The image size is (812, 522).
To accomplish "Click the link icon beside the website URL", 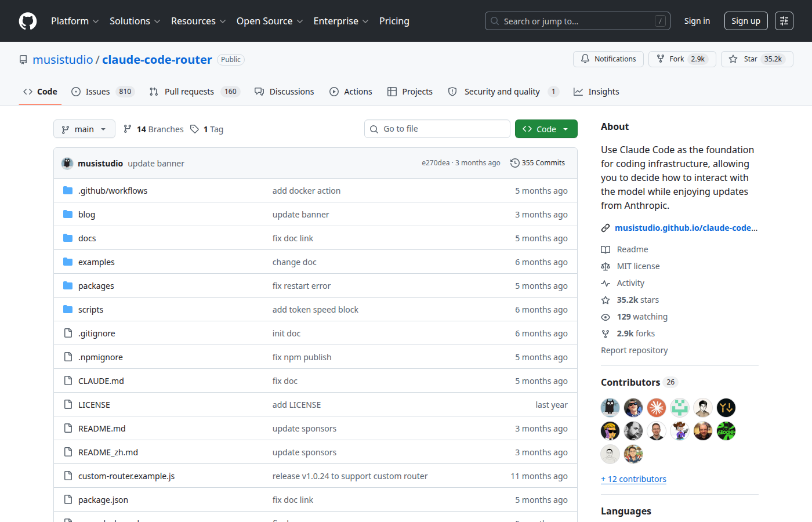I will click(x=606, y=228).
